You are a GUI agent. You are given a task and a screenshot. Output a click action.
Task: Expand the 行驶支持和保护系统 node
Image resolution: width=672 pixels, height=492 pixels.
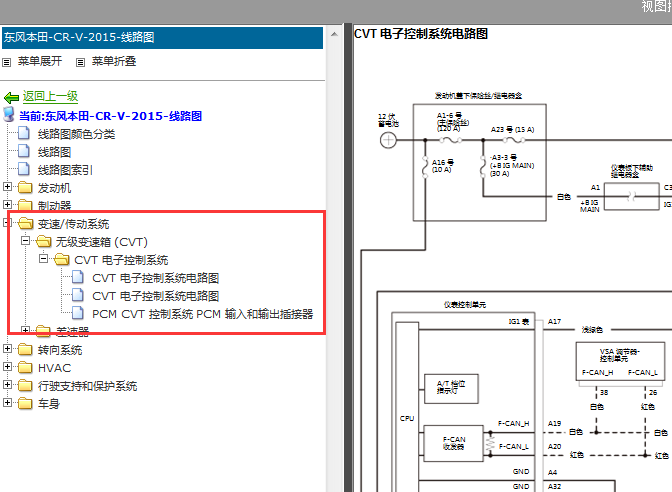[7, 384]
